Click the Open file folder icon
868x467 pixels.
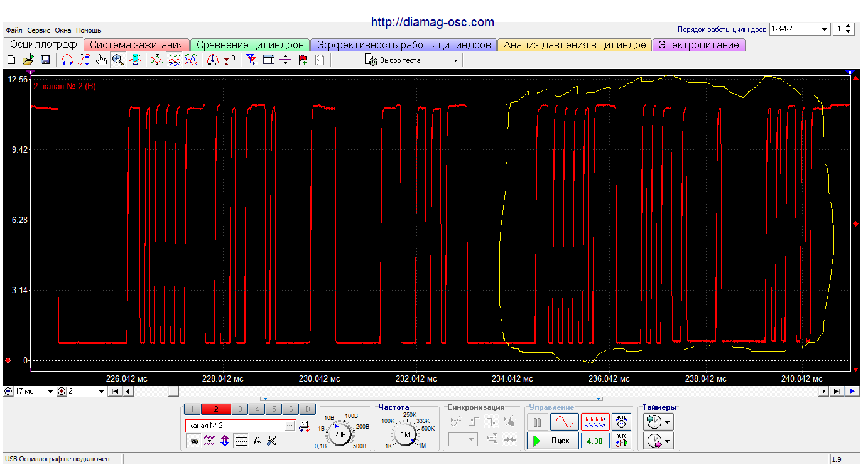(28, 60)
